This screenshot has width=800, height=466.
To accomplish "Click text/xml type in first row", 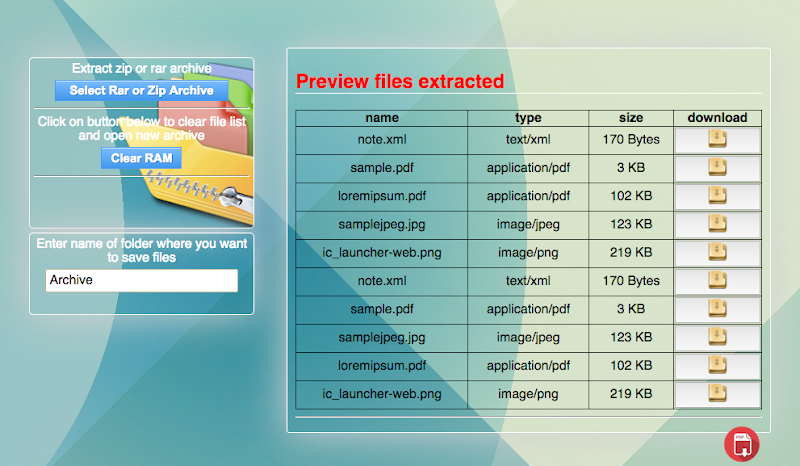I will (x=528, y=139).
